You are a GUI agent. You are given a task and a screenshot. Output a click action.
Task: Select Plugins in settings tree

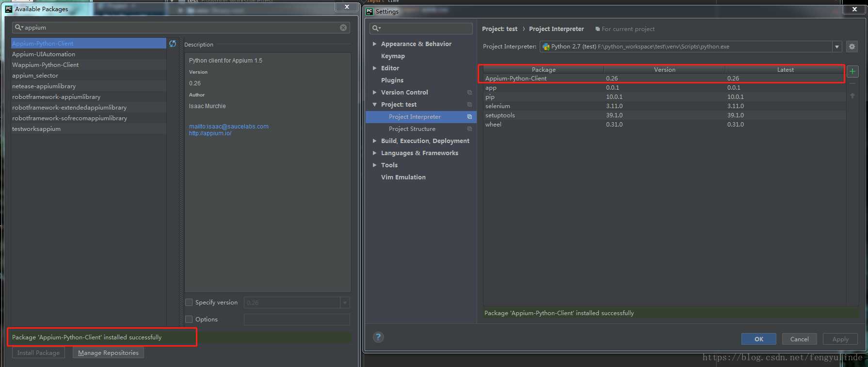(392, 80)
